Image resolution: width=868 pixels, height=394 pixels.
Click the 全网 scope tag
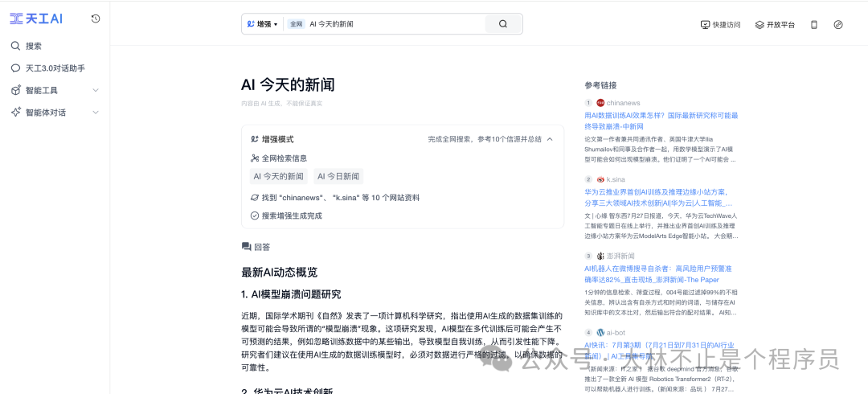coord(296,24)
